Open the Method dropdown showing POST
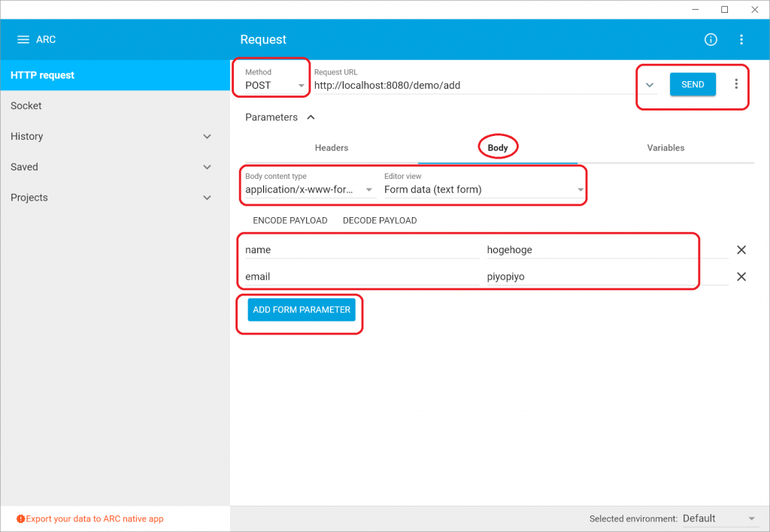This screenshot has width=770, height=532. 275,86
